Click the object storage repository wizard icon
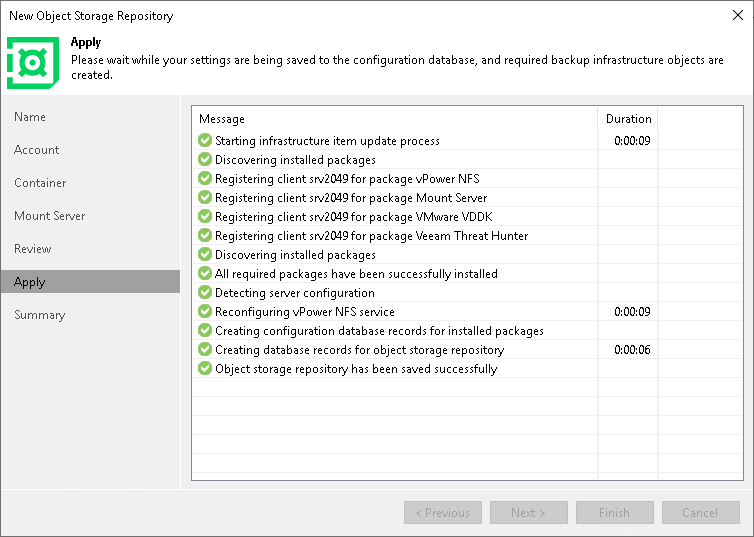The image size is (754, 537). tap(33, 62)
